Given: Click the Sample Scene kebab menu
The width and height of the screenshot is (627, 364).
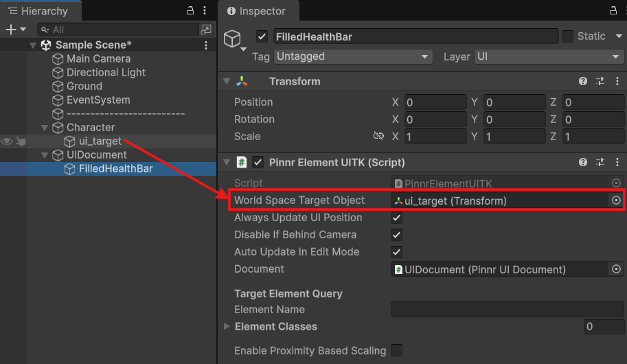Looking at the screenshot, I should [206, 45].
